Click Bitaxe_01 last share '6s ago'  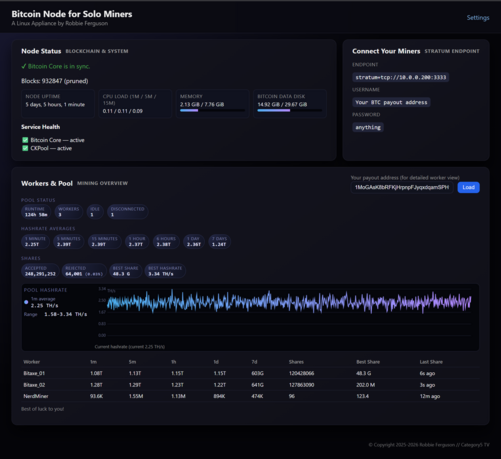coord(427,373)
